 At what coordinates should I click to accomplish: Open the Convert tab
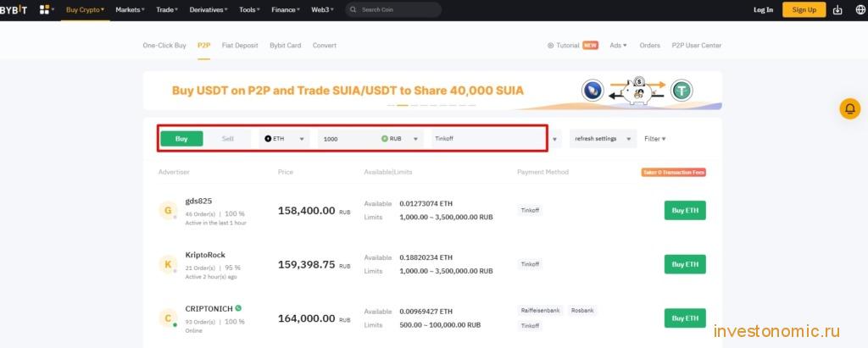coord(325,46)
